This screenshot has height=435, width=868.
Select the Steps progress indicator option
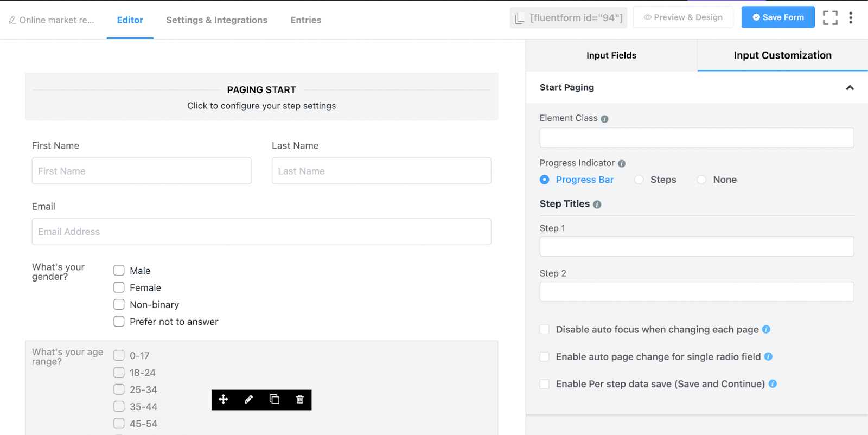(640, 180)
